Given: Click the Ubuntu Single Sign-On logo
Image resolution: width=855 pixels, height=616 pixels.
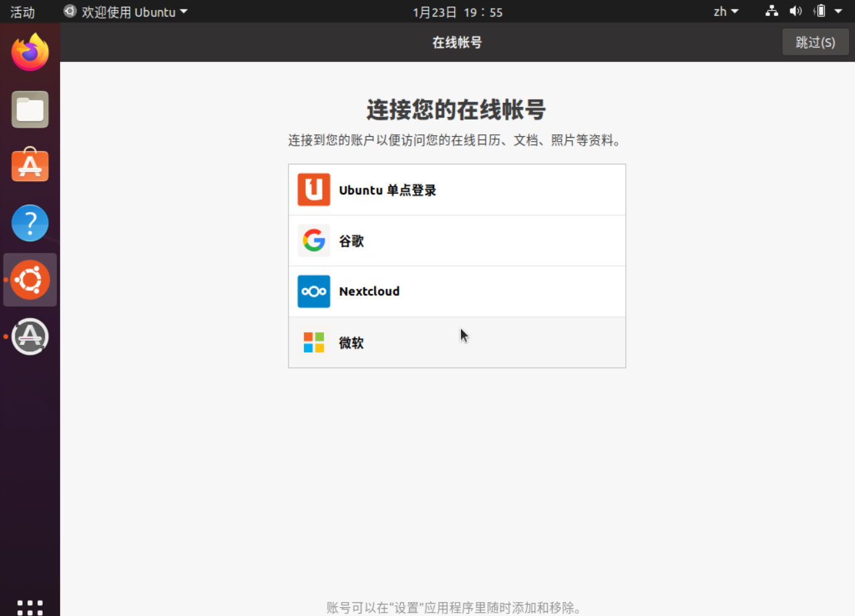Looking at the screenshot, I should pos(314,190).
